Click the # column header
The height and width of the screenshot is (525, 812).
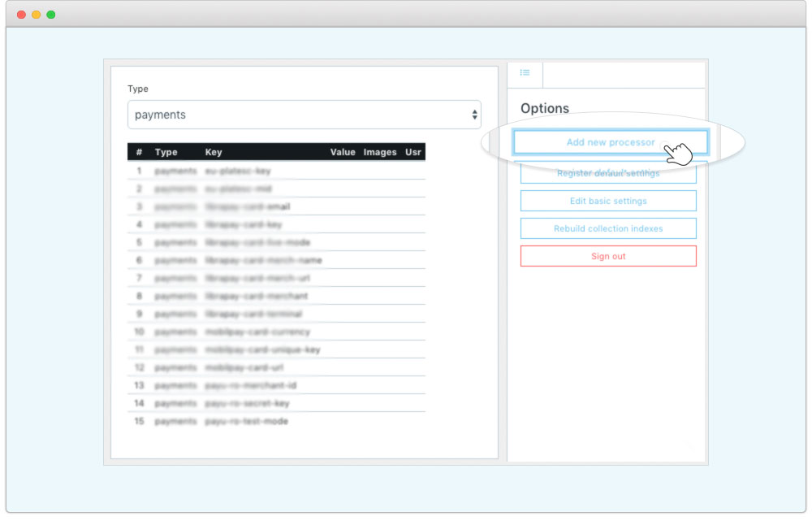tap(139, 152)
